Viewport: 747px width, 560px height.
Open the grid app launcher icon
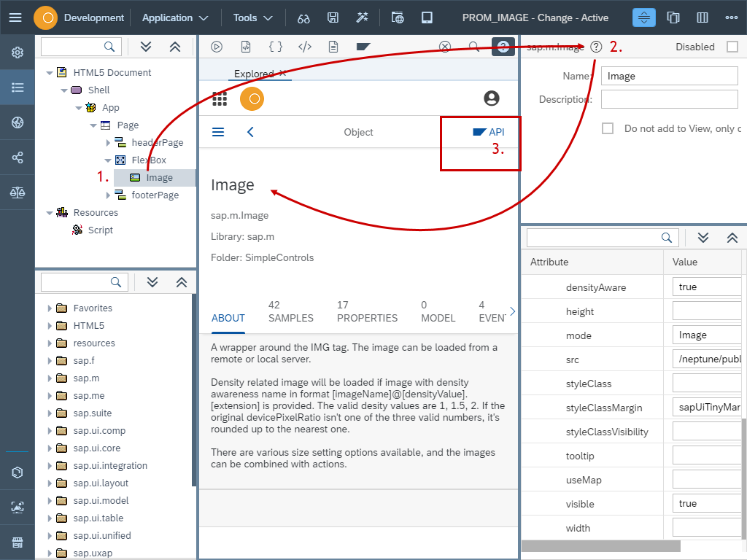[x=220, y=98]
